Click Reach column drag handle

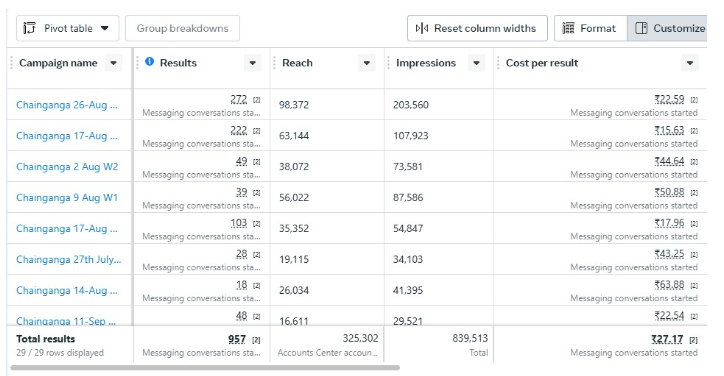[x=274, y=63]
